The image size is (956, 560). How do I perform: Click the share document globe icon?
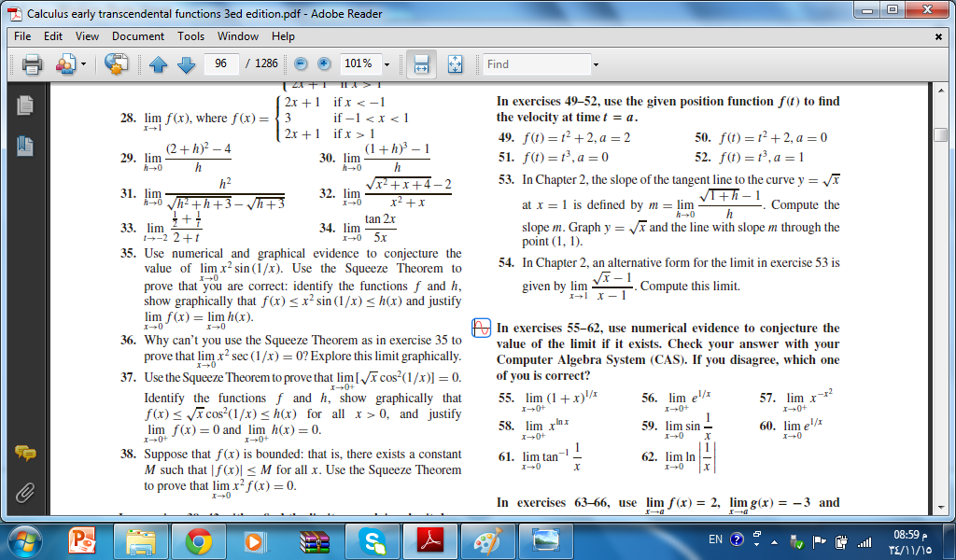click(x=116, y=64)
